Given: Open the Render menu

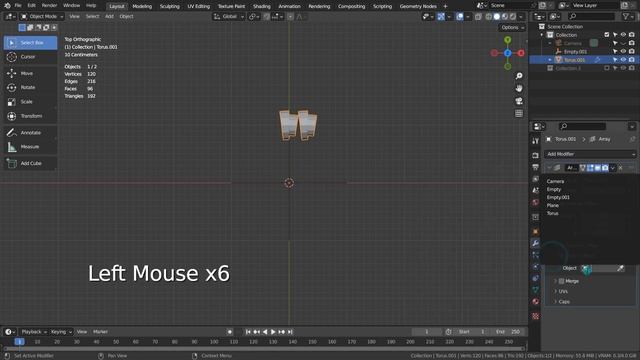Looking at the screenshot, I should click(x=49, y=6).
